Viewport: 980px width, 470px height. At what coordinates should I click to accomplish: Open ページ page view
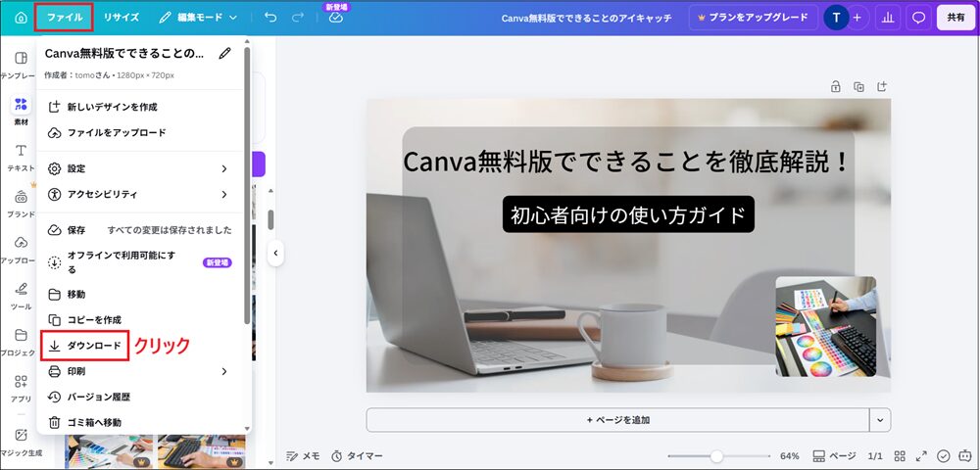point(834,456)
